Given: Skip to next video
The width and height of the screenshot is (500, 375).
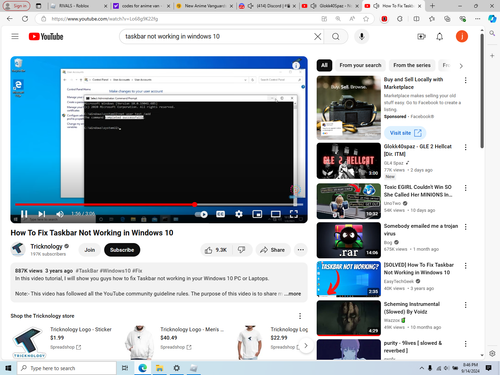Looking at the screenshot, I should [x=41, y=214].
